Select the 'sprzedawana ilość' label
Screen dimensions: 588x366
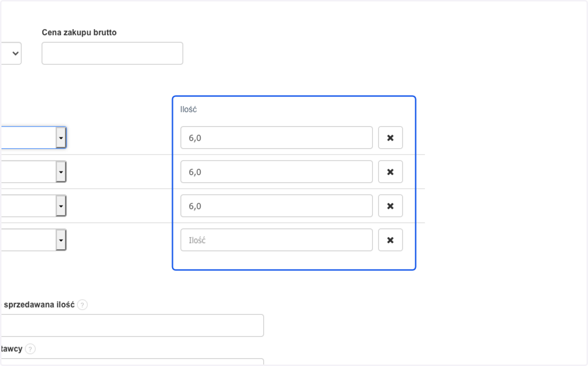coord(39,304)
